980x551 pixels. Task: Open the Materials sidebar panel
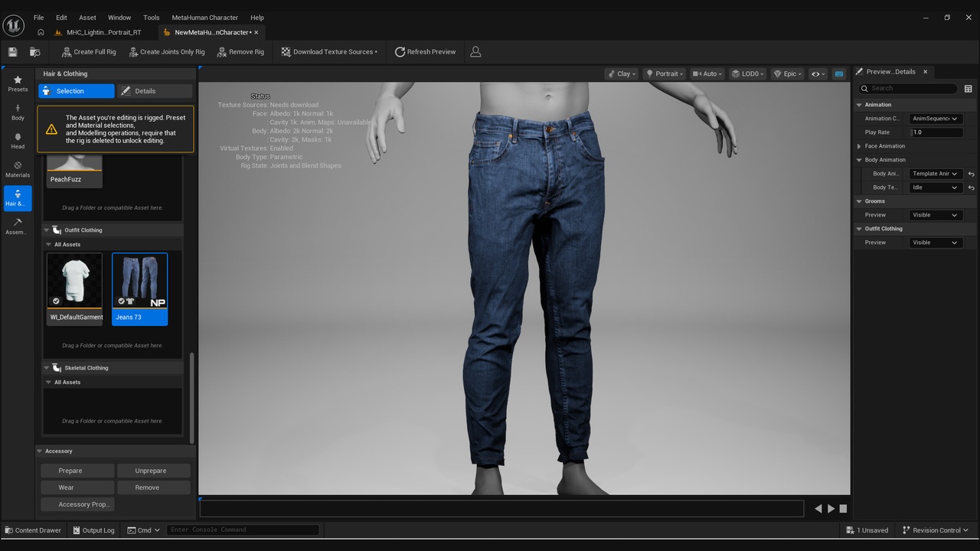coord(18,170)
